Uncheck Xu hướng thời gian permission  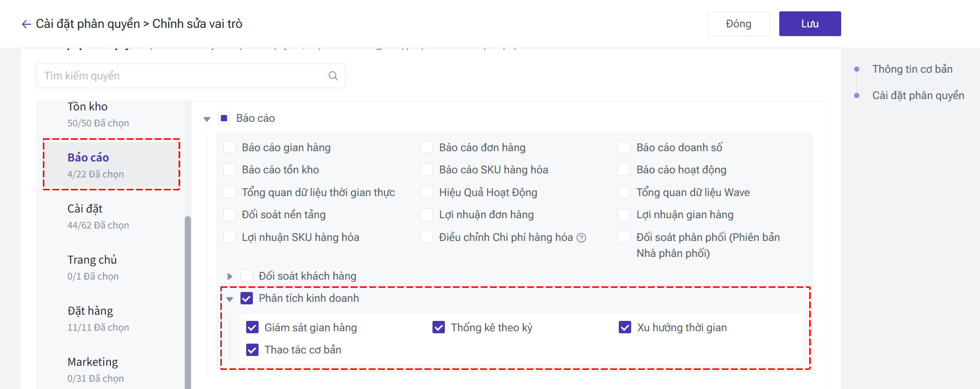tap(625, 328)
